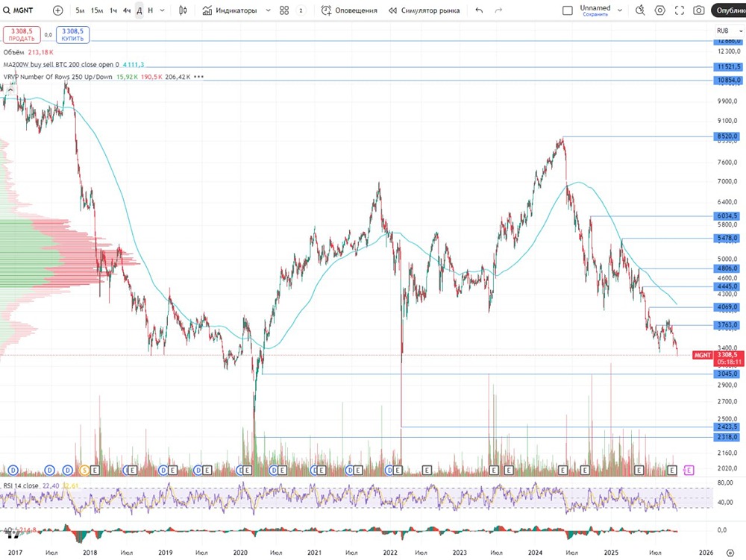Click the 4069,0 price level label

pos(727,307)
